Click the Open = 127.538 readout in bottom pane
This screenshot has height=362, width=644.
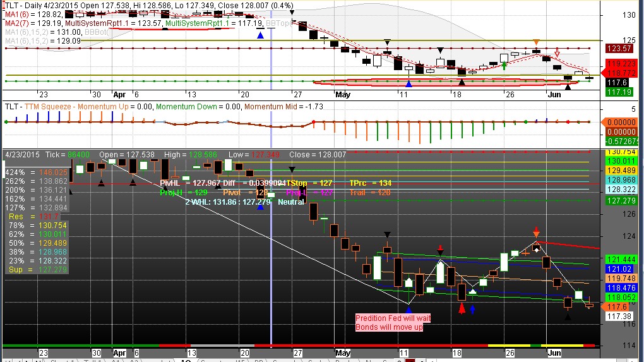pyautogui.click(x=127, y=155)
